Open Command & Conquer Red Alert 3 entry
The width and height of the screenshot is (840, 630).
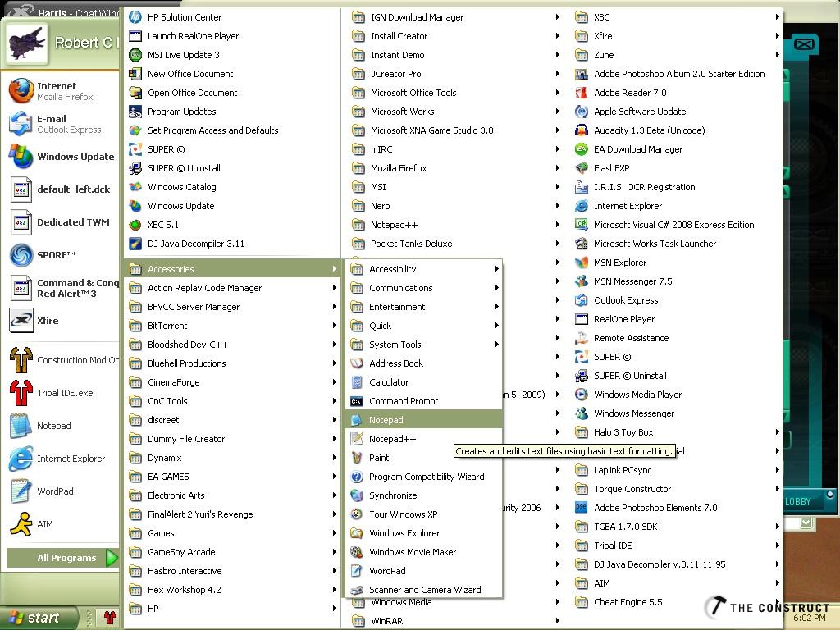click(63, 288)
